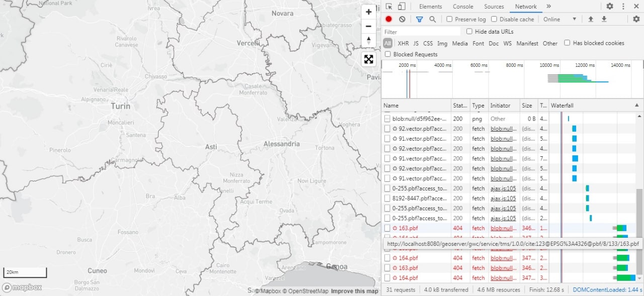The width and height of the screenshot is (644, 296).
Task: Click the Improve this map link
Action: pos(354,291)
